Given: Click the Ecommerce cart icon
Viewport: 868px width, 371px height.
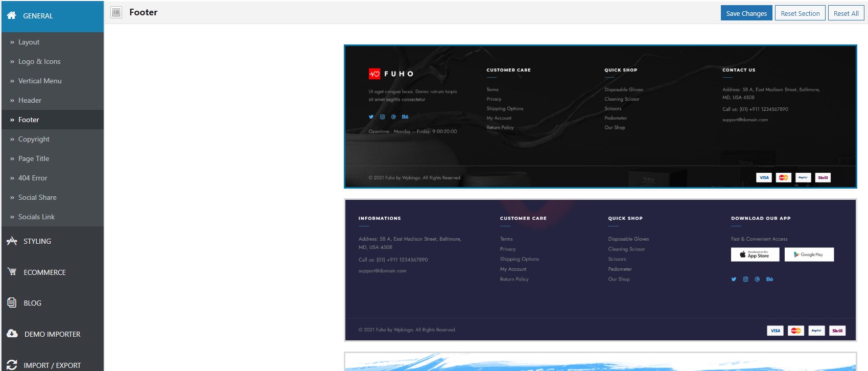Looking at the screenshot, I should coord(12,272).
